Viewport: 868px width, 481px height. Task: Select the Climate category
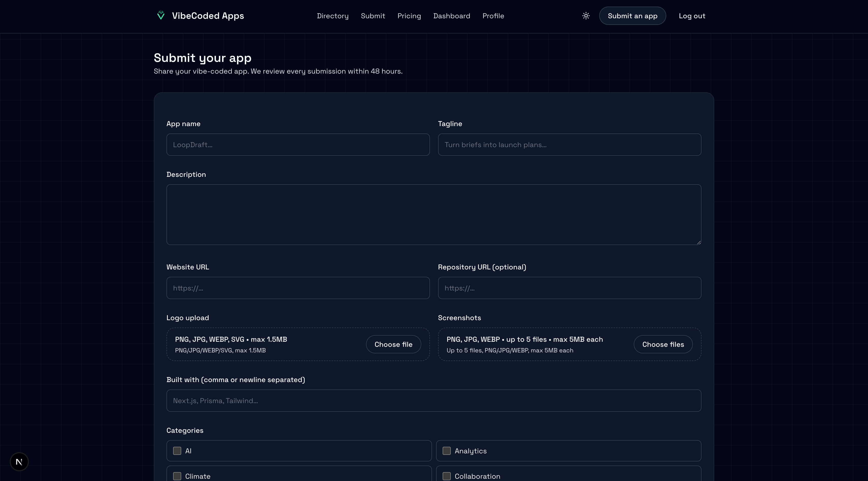pyautogui.click(x=177, y=476)
